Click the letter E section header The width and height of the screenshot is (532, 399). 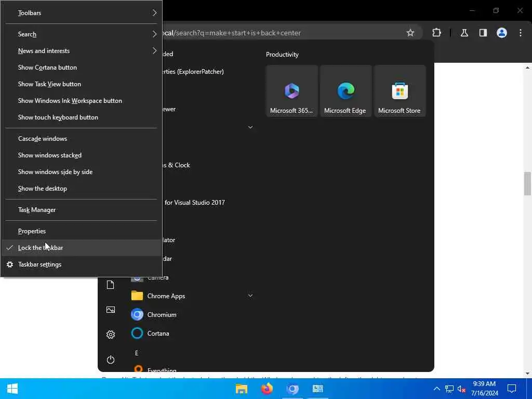[137, 353]
